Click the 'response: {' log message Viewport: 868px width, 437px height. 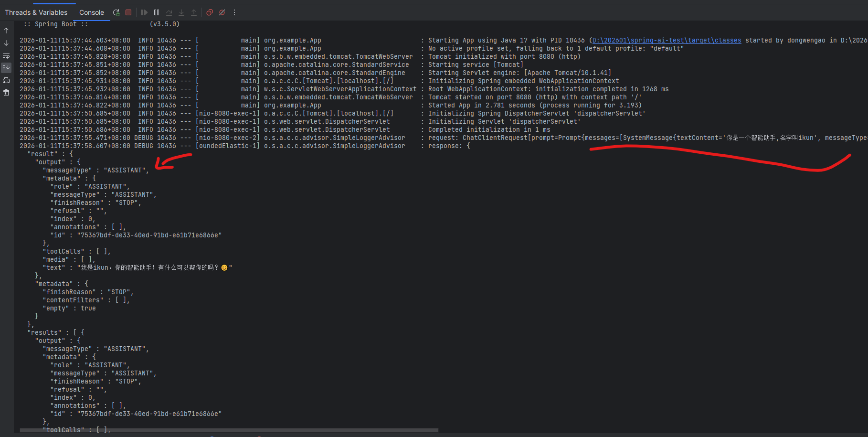point(449,146)
